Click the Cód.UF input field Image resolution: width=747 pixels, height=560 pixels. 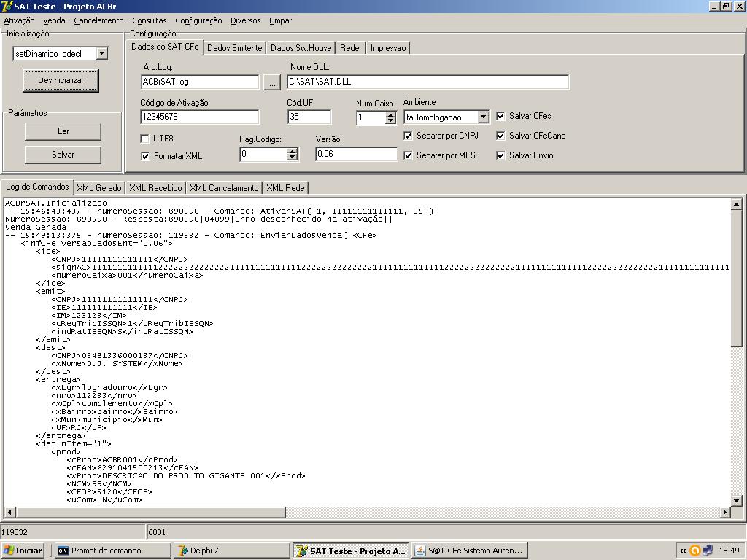coord(309,117)
